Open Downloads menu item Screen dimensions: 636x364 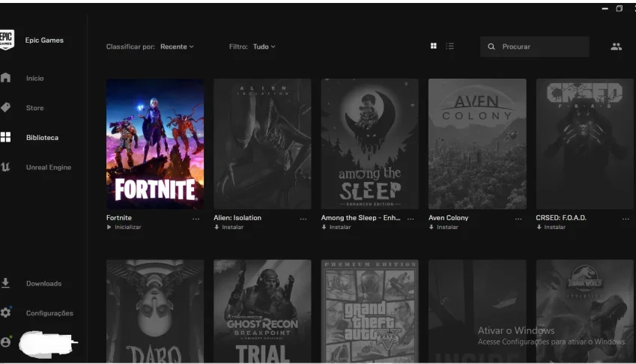tap(43, 283)
